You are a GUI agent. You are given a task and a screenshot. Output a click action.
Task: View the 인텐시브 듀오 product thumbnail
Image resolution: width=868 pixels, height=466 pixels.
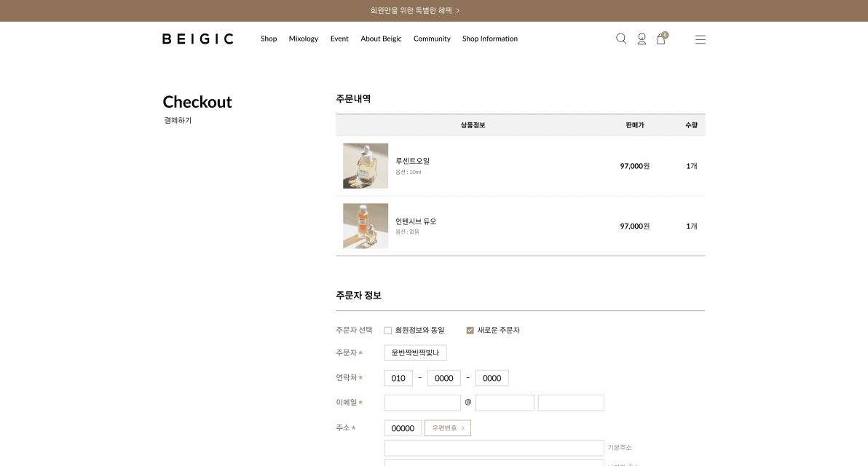click(366, 226)
